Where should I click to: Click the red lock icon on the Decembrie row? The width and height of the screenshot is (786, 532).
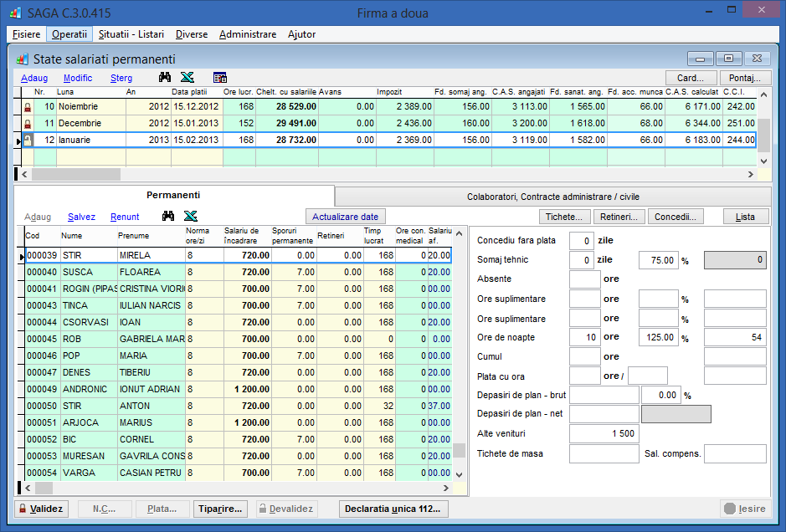(x=27, y=123)
